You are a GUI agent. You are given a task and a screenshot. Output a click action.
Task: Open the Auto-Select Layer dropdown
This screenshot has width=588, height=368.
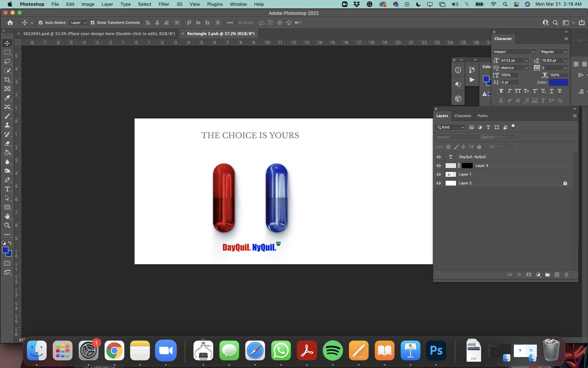pos(78,23)
